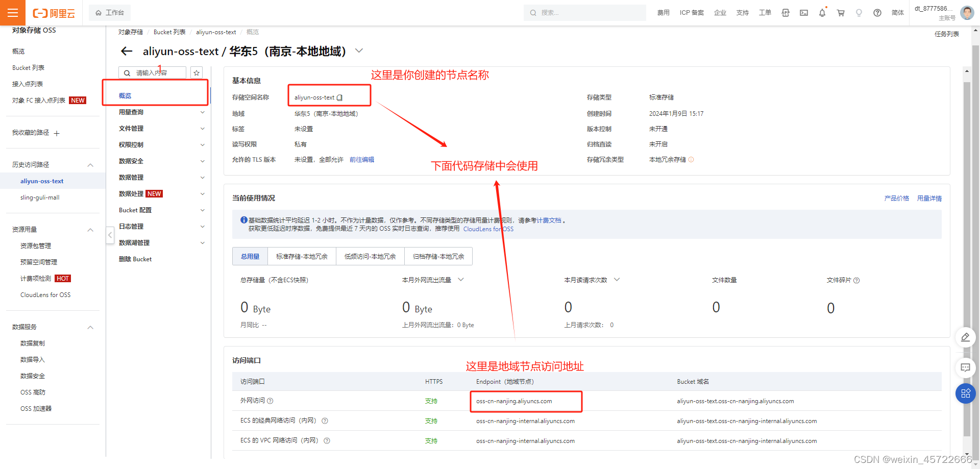Click help icon beside 文件碎片
Image resolution: width=980 pixels, height=469 pixels.
point(856,280)
